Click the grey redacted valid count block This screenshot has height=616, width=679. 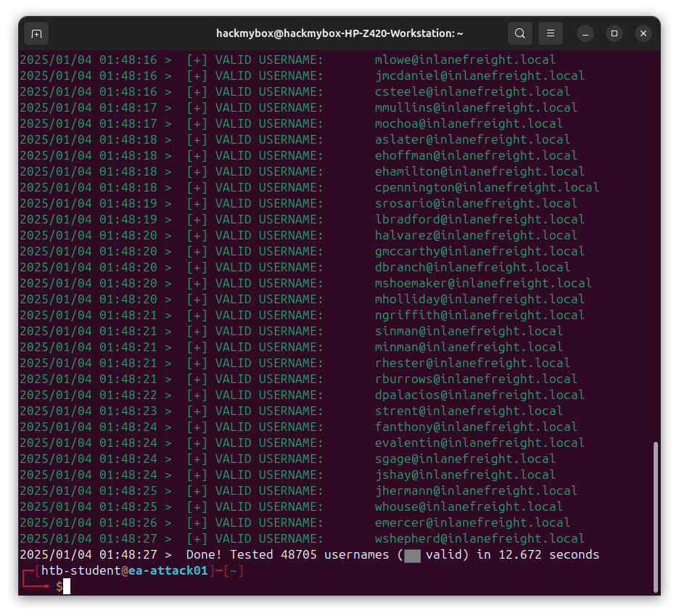(x=413, y=555)
